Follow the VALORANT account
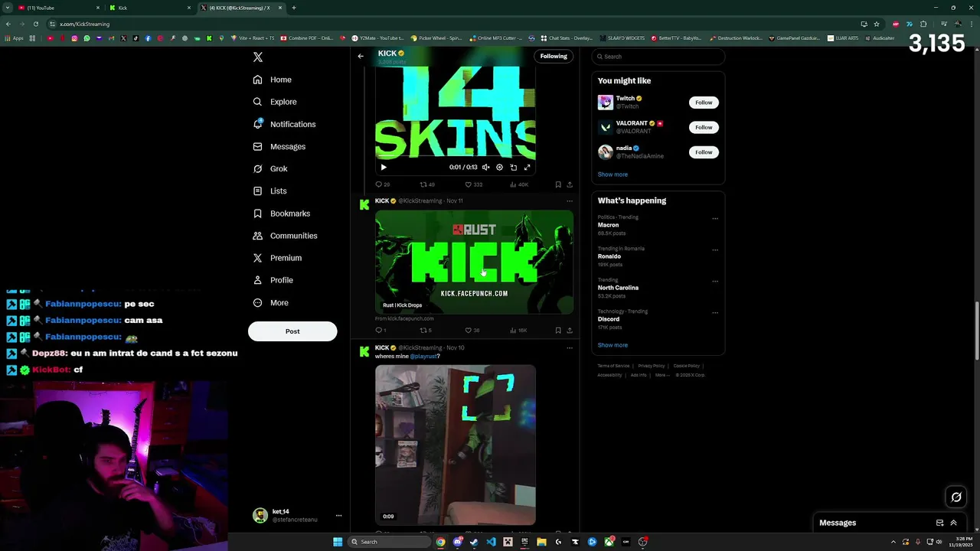980x551 pixels. pos(704,127)
